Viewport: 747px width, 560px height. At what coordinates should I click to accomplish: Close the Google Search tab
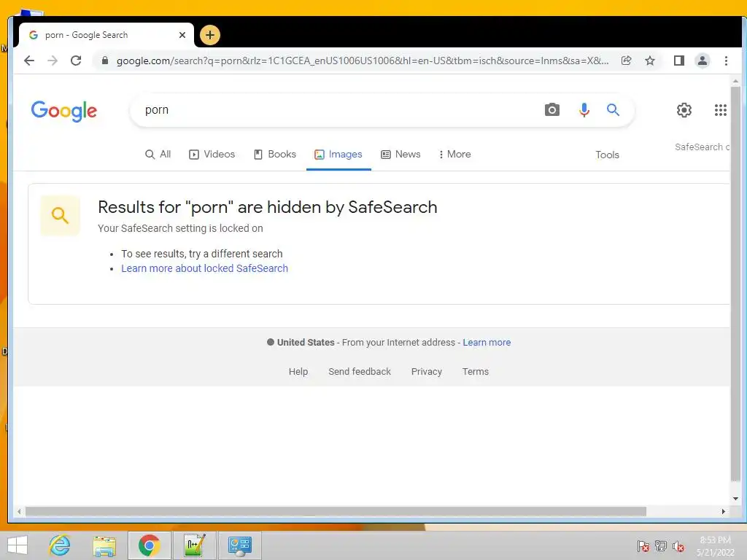[182, 35]
